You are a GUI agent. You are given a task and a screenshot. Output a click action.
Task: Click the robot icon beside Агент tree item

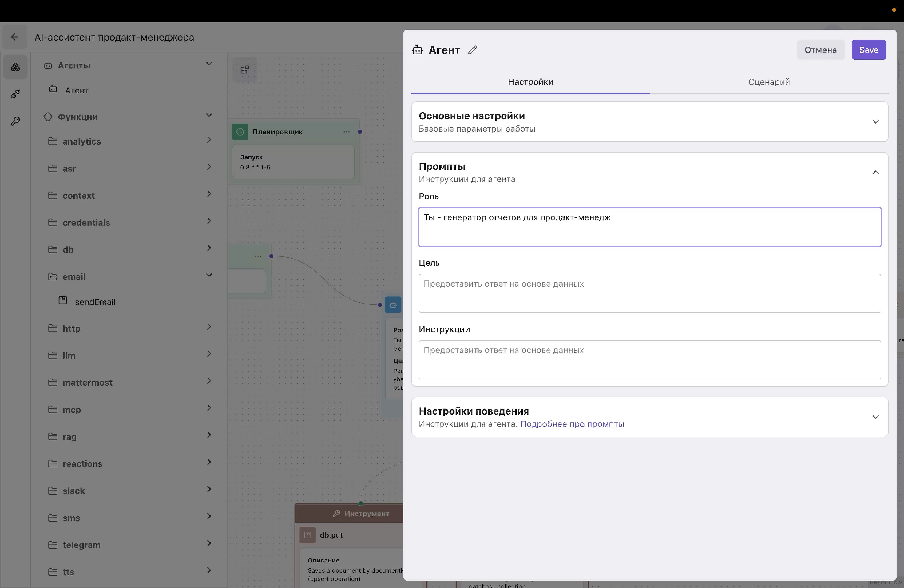pyautogui.click(x=53, y=89)
